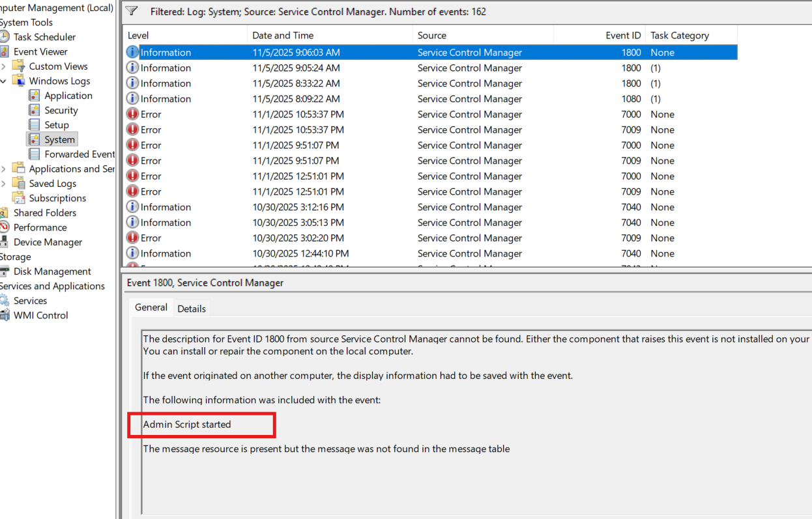Open WMI Control in the tree

click(40, 315)
